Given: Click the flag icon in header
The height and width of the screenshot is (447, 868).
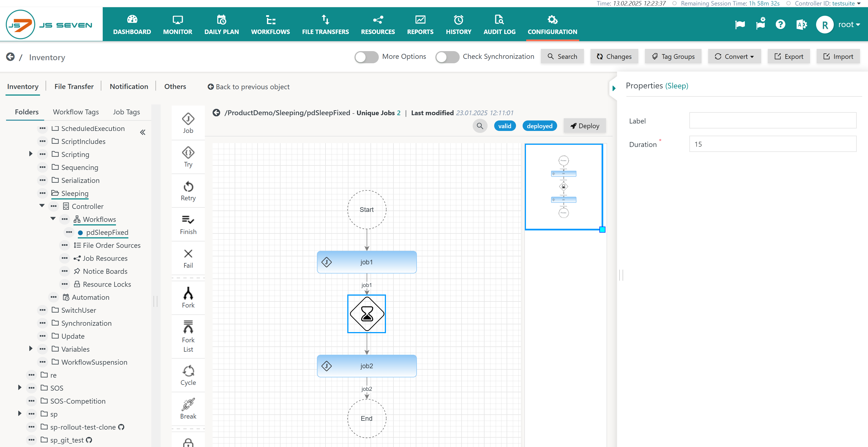Looking at the screenshot, I should click(740, 24).
